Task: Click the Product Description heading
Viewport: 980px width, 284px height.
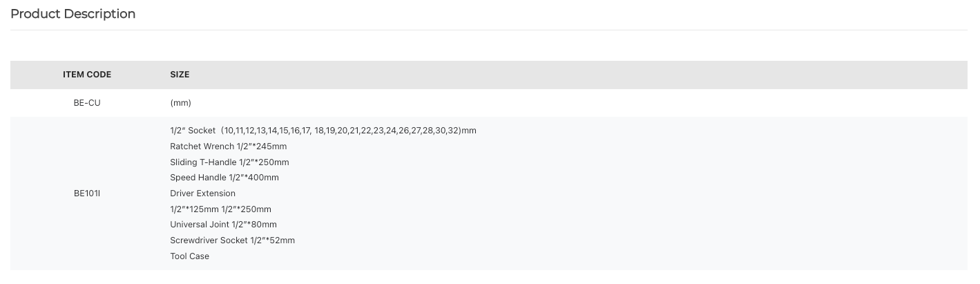Action: 73,14
